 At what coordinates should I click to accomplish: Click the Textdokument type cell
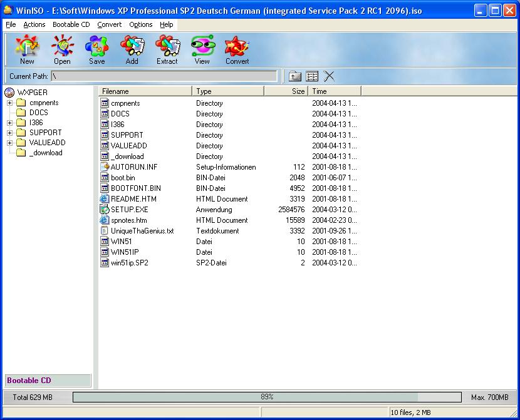tap(217, 231)
